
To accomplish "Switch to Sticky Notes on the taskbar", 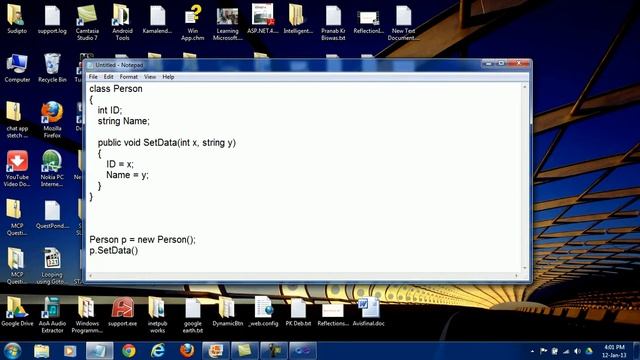I will click(x=244, y=351).
